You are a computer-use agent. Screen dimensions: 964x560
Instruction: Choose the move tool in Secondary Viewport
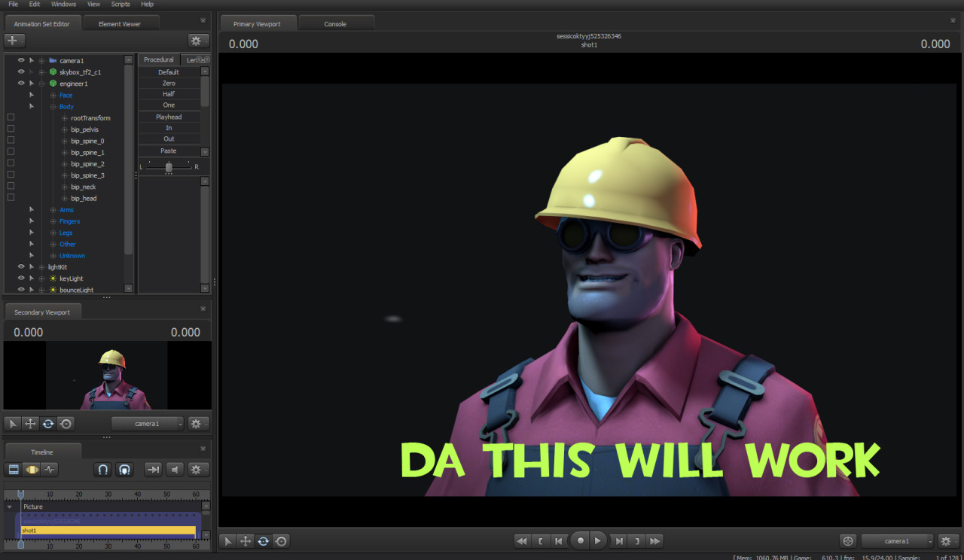[x=30, y=424]
